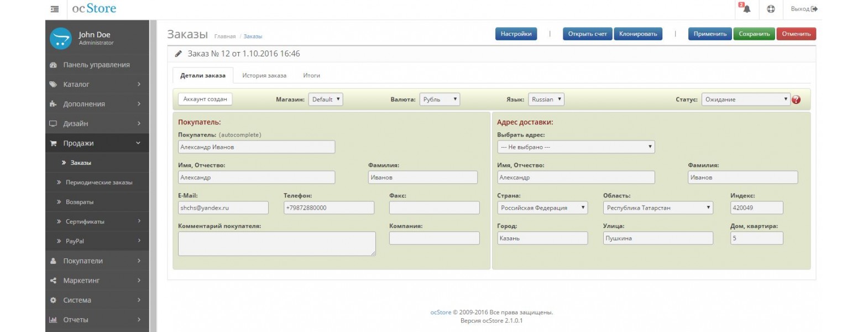
Task: Expand the Каталог menu chevron
Action: (139, 84)
